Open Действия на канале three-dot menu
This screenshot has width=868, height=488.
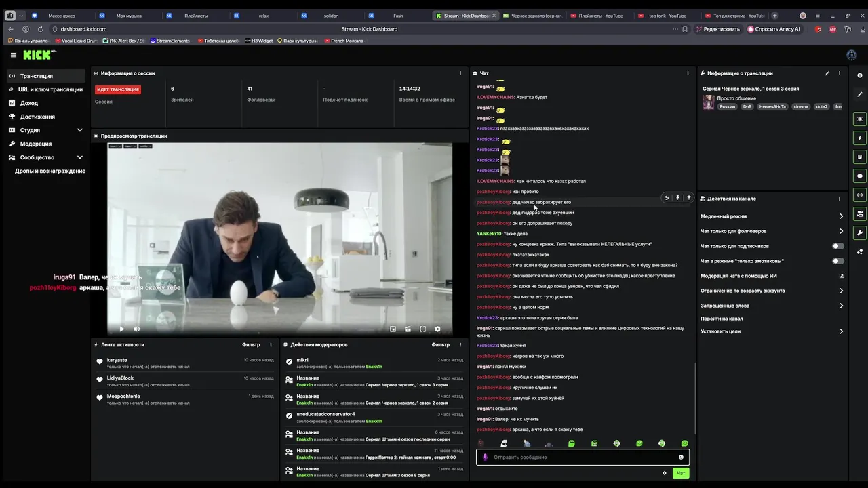pyautogui.click(x=840, y=199)
